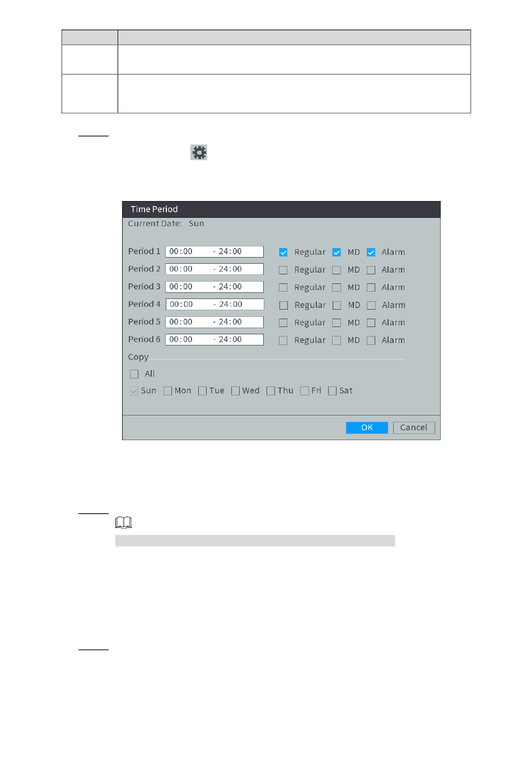Tick Alarm for Period 5
The height and width of the screenshot is (761, 532).
click(371, 323)
